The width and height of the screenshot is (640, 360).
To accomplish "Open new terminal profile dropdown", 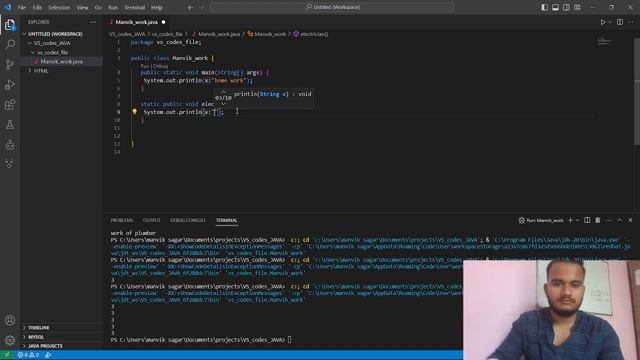I will pos(577,220).
